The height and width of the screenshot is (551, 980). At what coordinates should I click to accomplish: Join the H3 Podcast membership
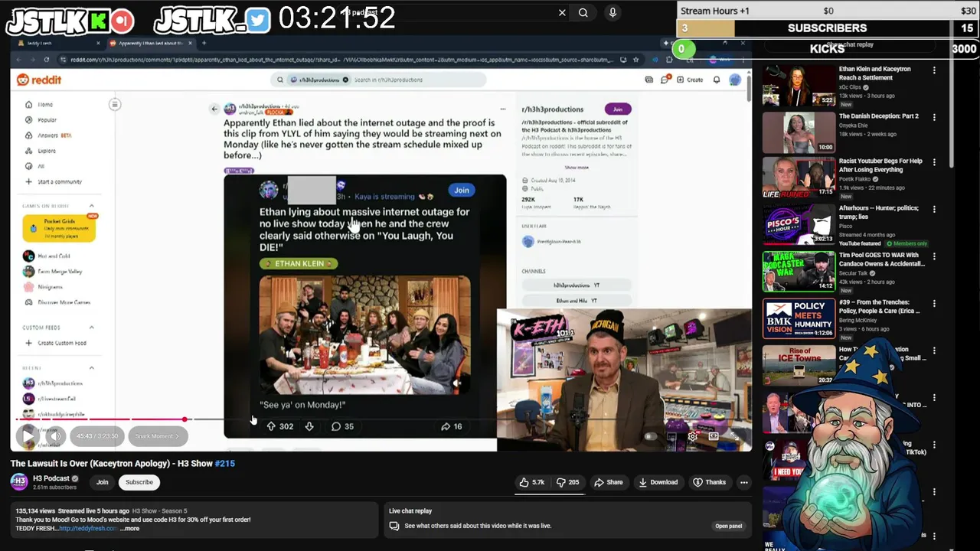click(x=102, y=482)
